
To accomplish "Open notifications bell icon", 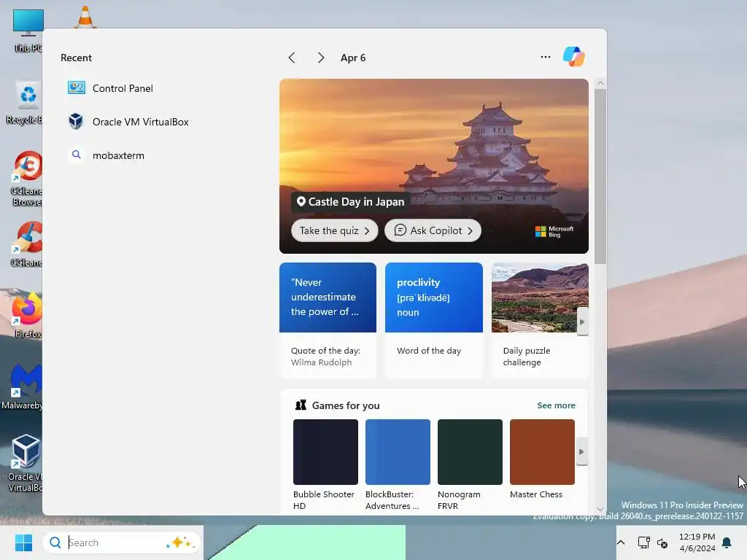I will coord(727,542).
